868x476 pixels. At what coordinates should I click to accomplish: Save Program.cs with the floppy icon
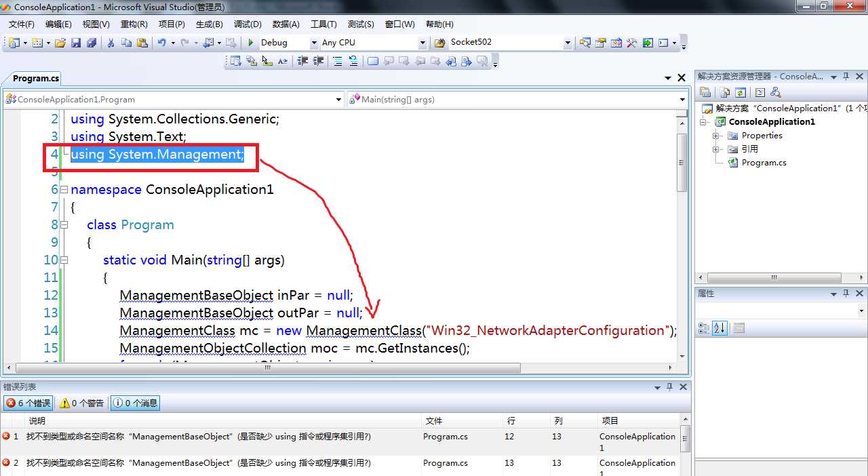pyautogui.click(x=75, y=42)
